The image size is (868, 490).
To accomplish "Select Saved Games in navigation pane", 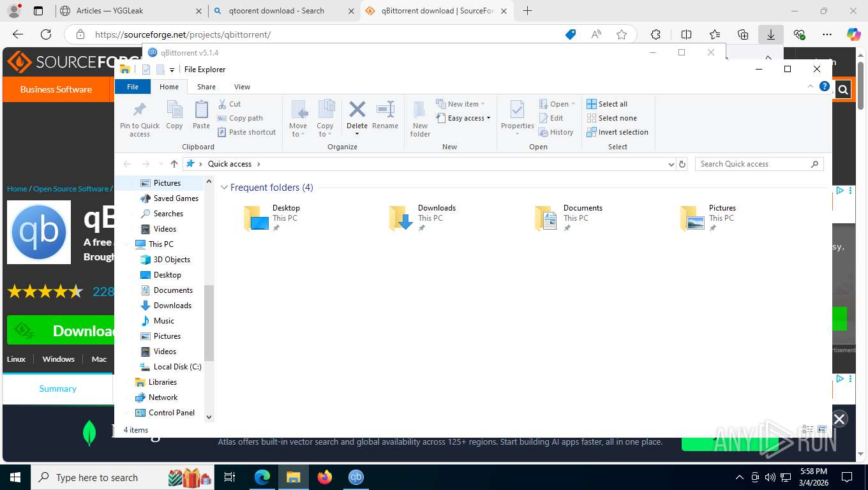I will (x=169, y=198).
